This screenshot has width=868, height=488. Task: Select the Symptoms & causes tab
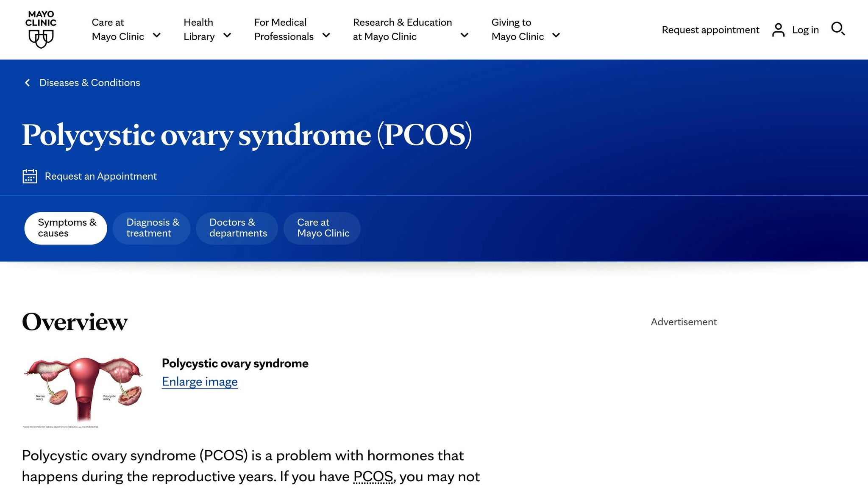66,227
